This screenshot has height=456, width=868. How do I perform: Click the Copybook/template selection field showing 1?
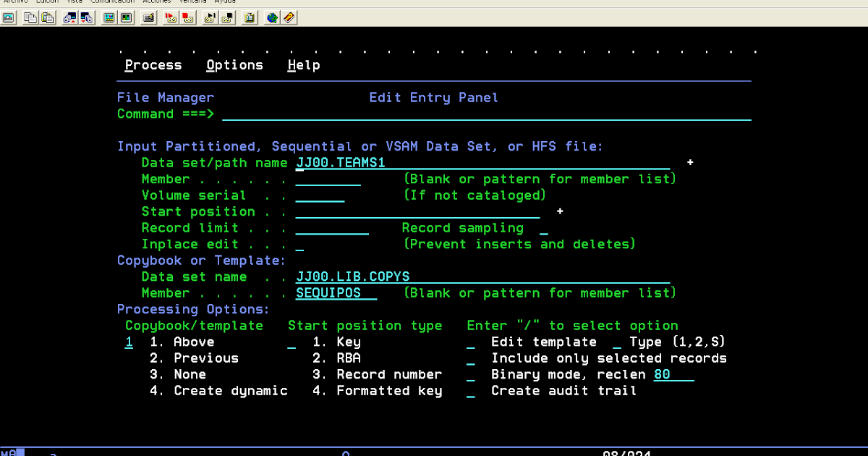coord(129,342)
